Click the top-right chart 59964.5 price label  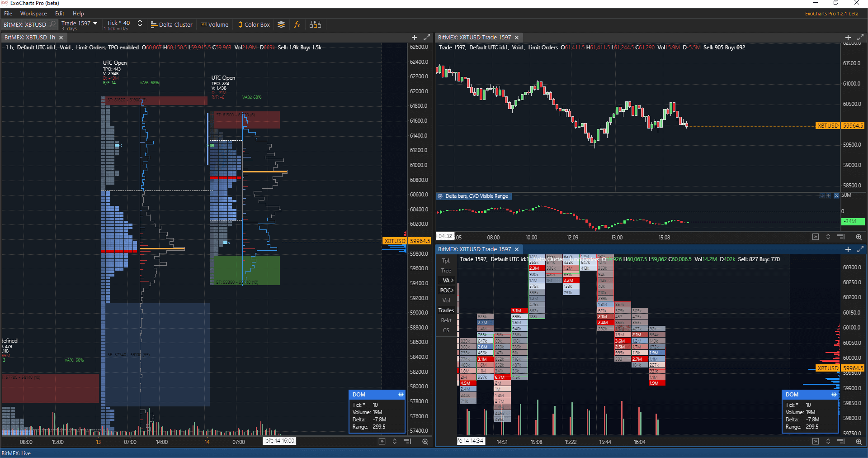coord(840,125)
